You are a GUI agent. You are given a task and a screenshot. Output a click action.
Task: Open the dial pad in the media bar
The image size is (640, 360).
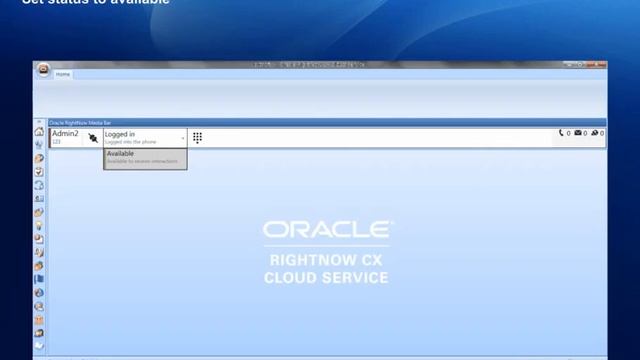pyautogui.click(x=198, y=138)
